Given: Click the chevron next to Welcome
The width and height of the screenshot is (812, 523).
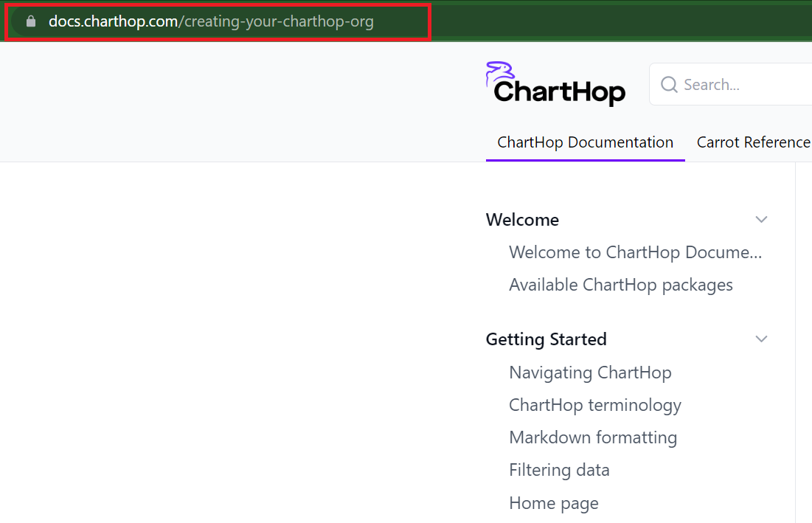Looking at the screenshot, I should (761, 219).
